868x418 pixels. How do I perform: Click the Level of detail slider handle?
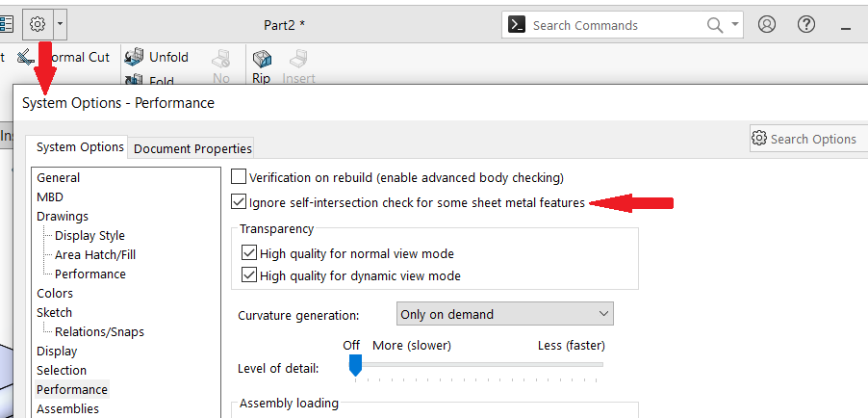click(355, 365)
